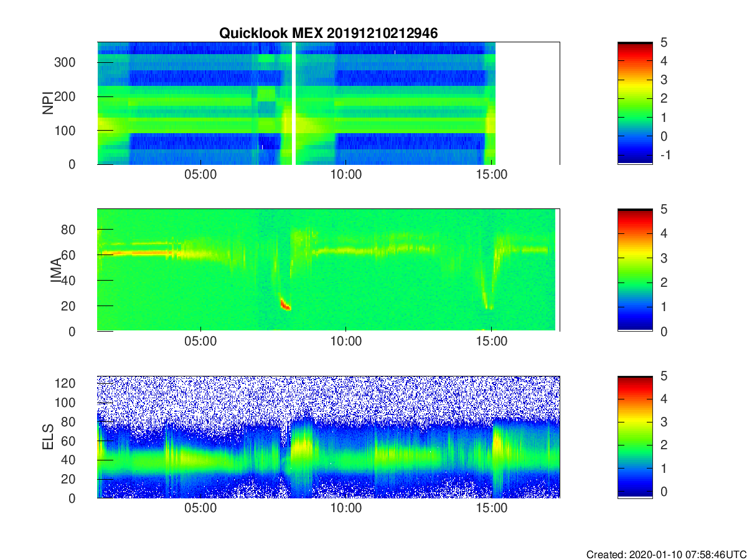This screenshot has height=560, width=747.
Task: Click the plot title Quicklook MEX 20191210212946
Action: (329, 34)
